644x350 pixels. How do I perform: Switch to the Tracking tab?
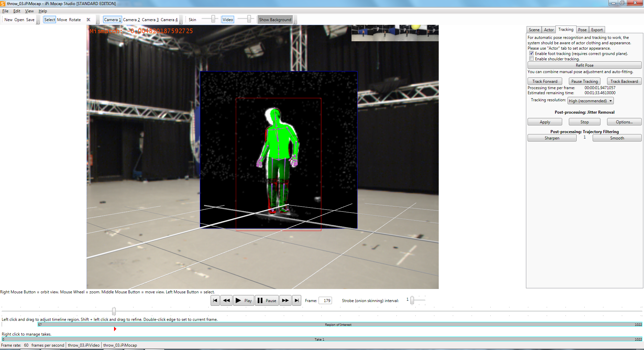(566, 30)
